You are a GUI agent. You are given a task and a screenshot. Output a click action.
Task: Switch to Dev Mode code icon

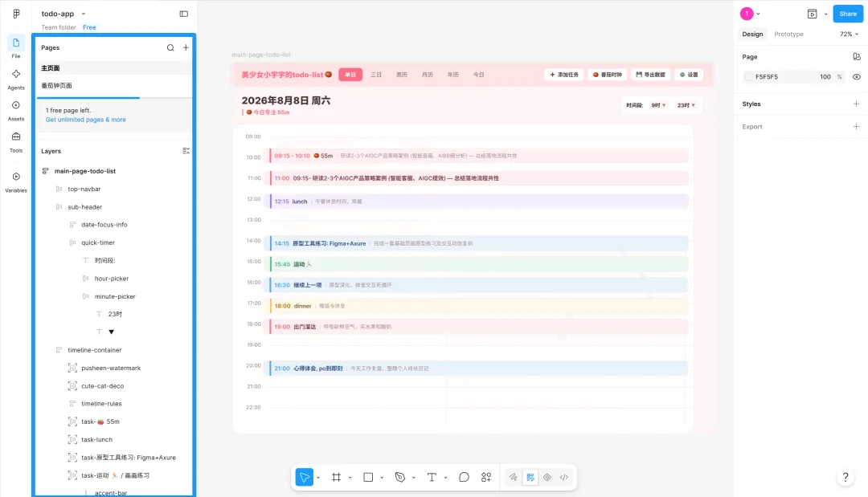click(x=564, y=477)
